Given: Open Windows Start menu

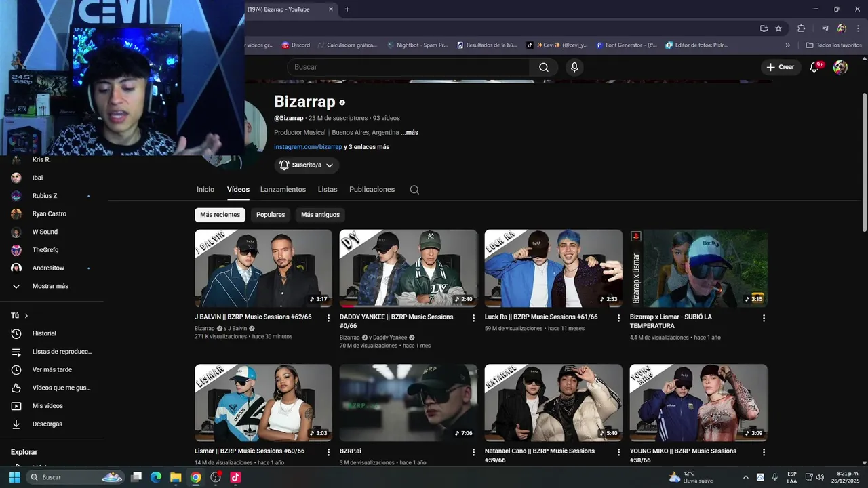Looking at the screenshot, I should point(14,477).
